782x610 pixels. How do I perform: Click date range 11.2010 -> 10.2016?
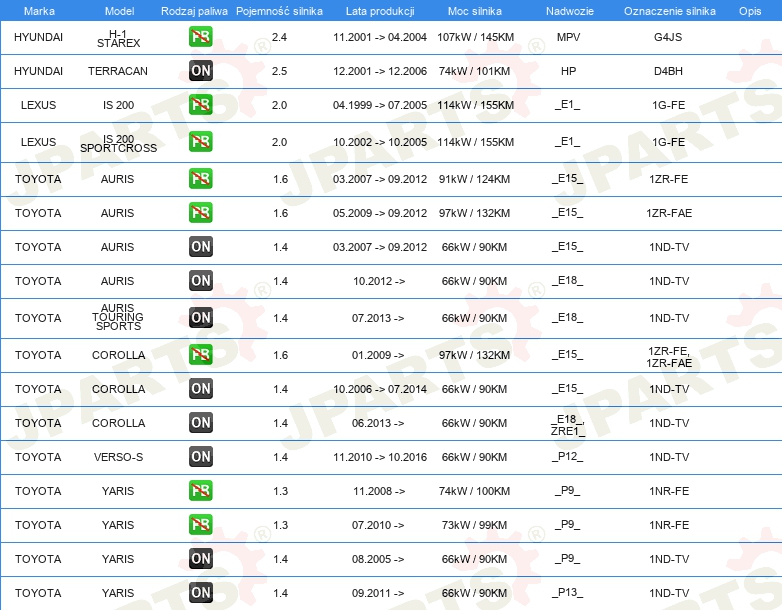(x=380, y=457)
